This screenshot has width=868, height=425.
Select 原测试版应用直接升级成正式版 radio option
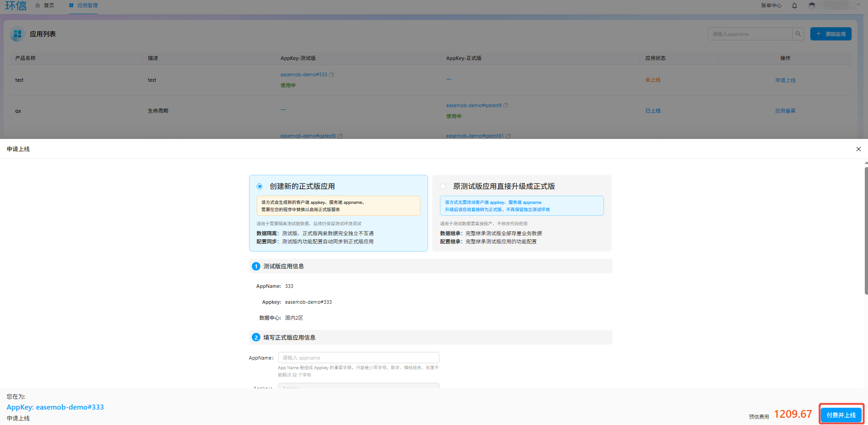click(443, 187)
